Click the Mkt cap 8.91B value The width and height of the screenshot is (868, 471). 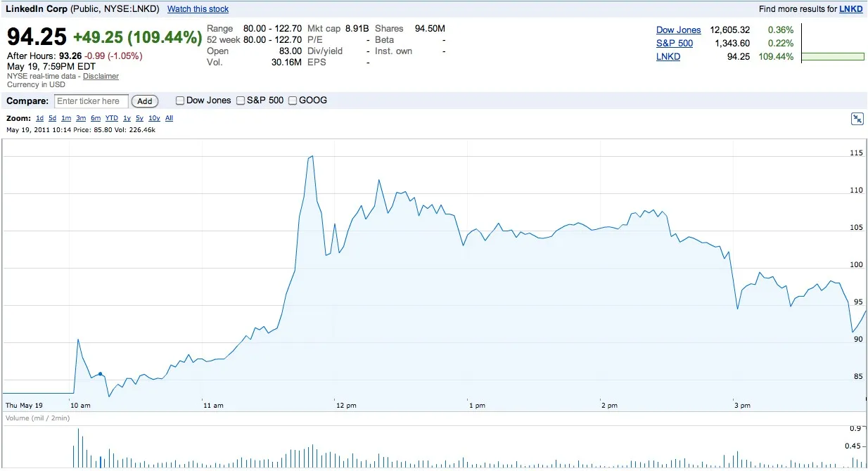click(x=357, y=29)
